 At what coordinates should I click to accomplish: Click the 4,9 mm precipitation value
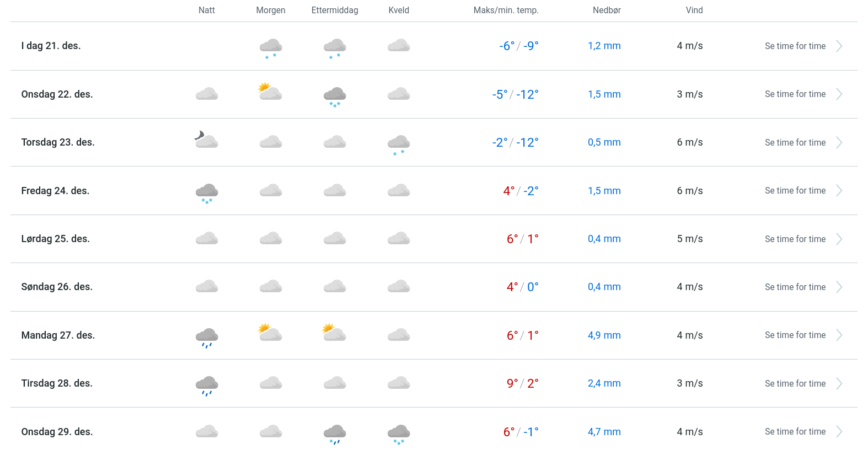click(604, 335)
